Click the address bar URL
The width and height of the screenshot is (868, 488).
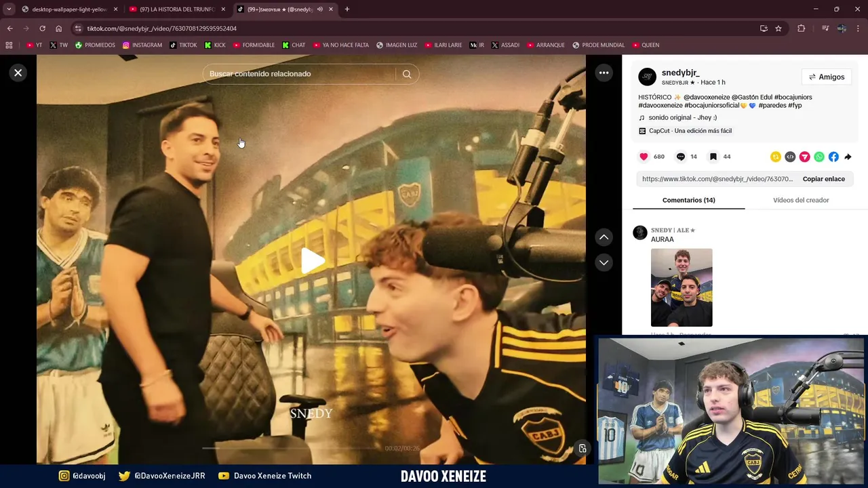pyautogui.click(x=162, y=28)
